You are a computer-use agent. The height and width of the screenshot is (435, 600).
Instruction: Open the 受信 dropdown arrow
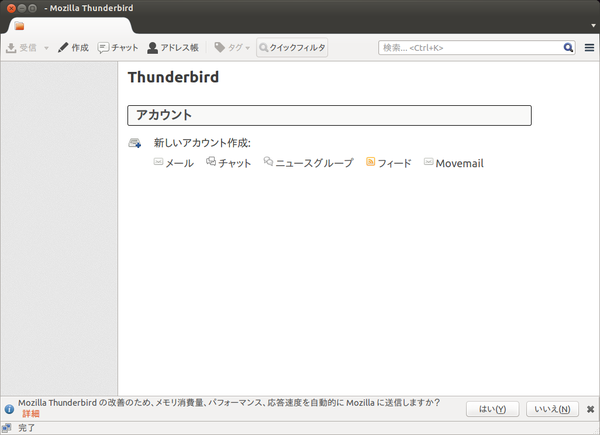pyautogui.click(x=46, y=48)
